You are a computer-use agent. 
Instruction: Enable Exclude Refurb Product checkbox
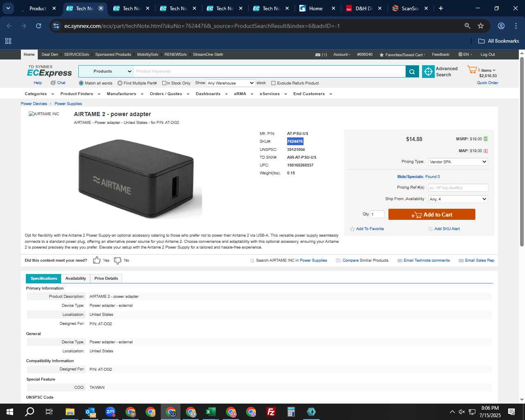pos(273,83)
